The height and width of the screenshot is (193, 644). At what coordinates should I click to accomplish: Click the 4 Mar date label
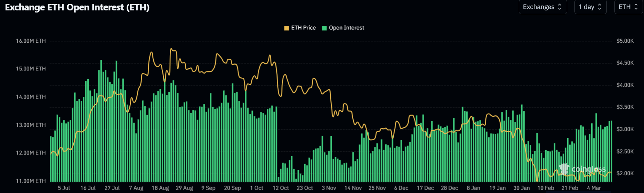point(594,188)
